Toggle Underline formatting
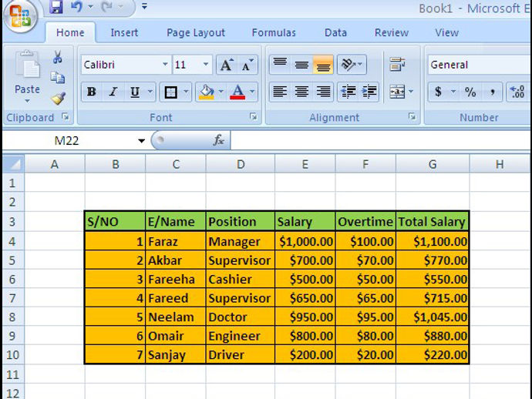The image size is (532, 399). click(135, 92)
